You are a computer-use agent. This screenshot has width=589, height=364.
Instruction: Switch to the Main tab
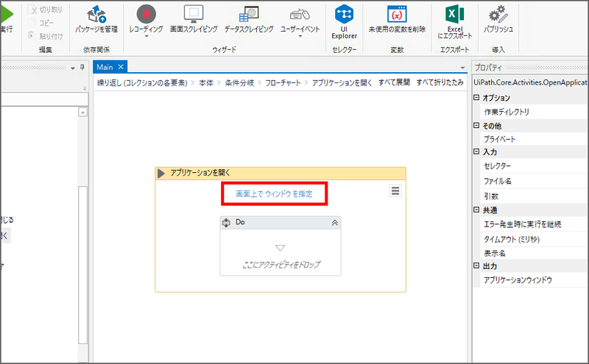(x=105, y=67)
